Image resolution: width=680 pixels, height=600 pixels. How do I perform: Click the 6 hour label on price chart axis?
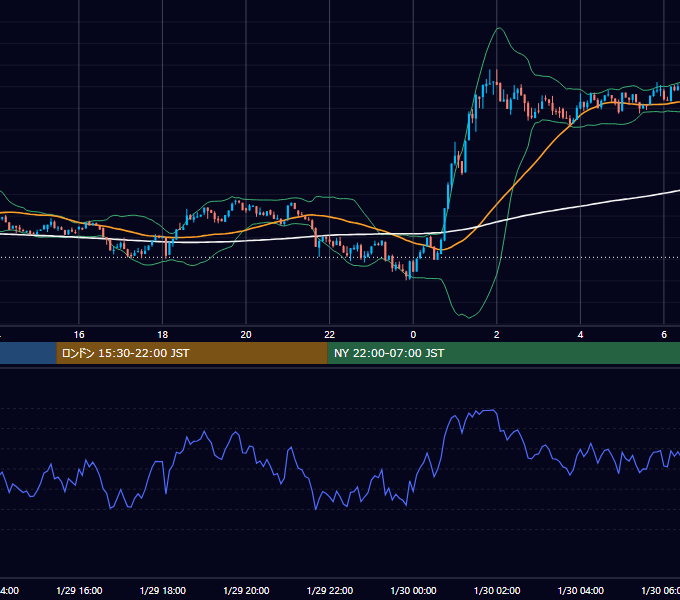click(x=664, y=335)
